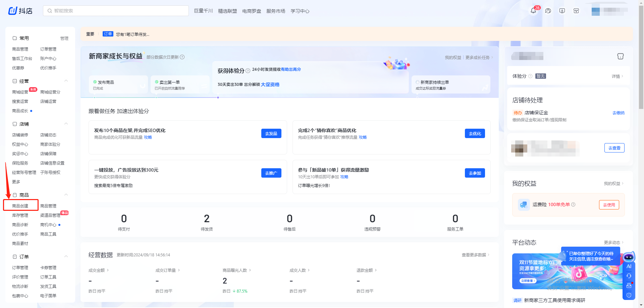Click the 去缴纳 link for 店铺保证金
The width and height of the screenshot is (644, 308).
tap(619, 113)
